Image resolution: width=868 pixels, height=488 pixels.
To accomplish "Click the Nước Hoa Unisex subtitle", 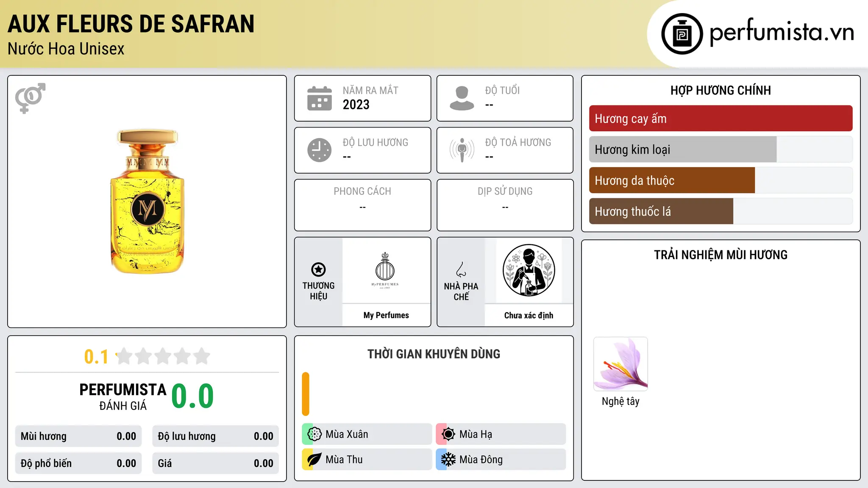I will pos(66,49).
